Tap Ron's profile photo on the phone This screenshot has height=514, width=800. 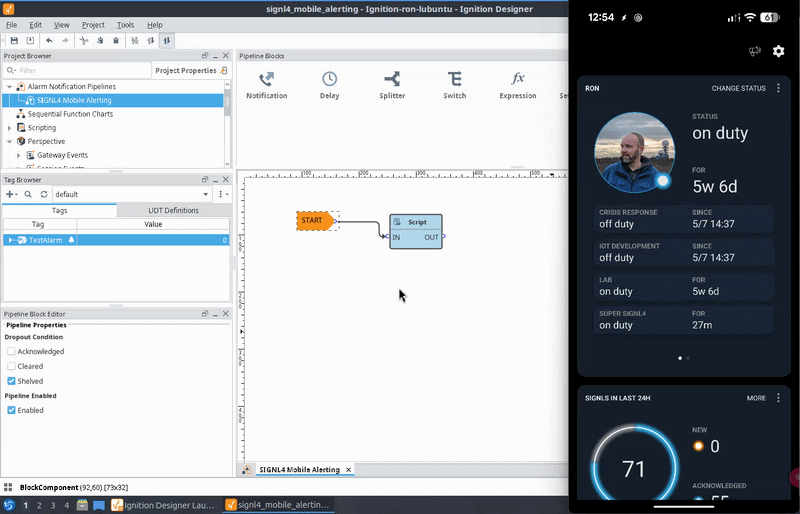coord(634,153)
